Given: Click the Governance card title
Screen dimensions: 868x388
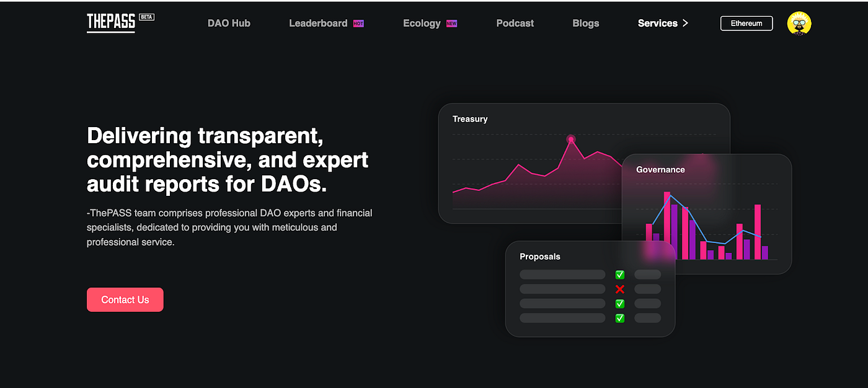Looking at the screenshot, I should [x=660, y=169].
